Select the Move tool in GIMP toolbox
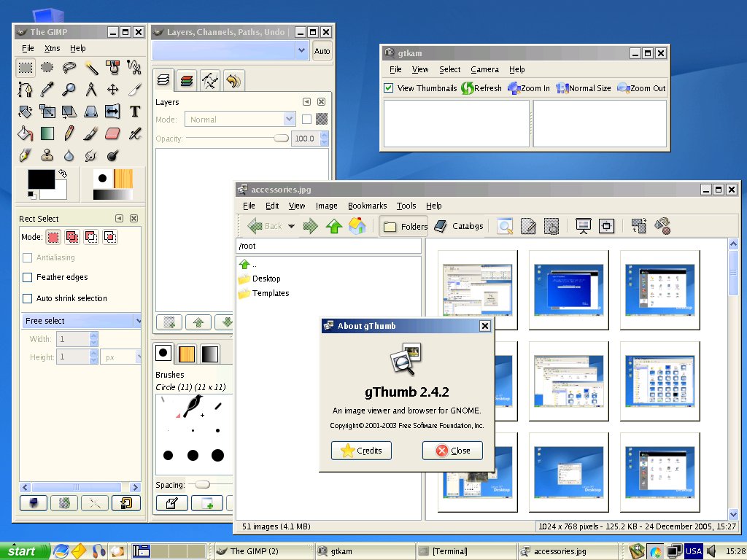Screen dimensions: 747x560 tap(113, 90)
